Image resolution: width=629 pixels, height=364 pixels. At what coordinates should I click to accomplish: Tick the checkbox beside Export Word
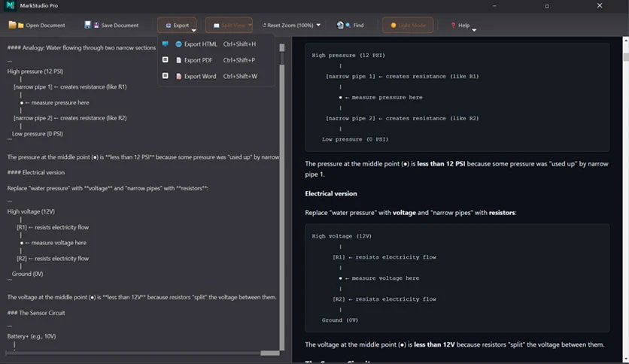(166, 76)
